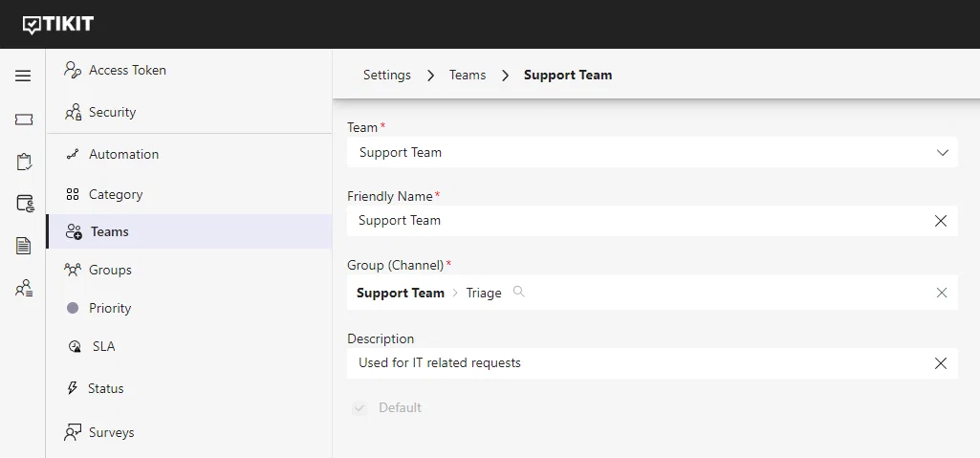The width and height of the screenshot is (980, 458).
Task: Go to Settings breadcrumb
Action: [x=387, y=75]
